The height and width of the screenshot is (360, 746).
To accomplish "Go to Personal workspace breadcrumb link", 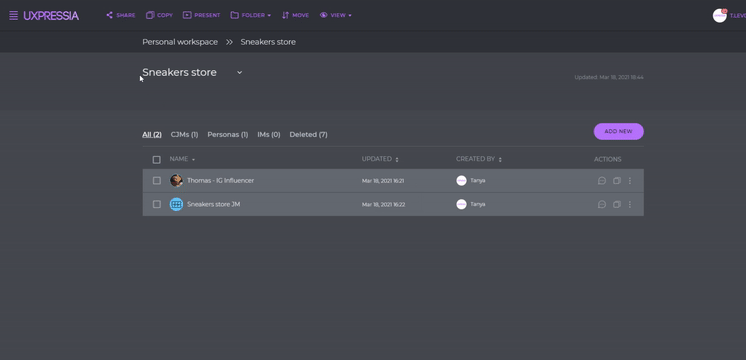I will tap(180, 42).
